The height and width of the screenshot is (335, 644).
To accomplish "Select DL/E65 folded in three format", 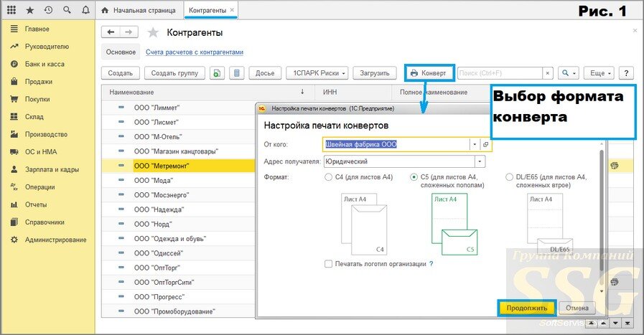I will tap(509, 177).
